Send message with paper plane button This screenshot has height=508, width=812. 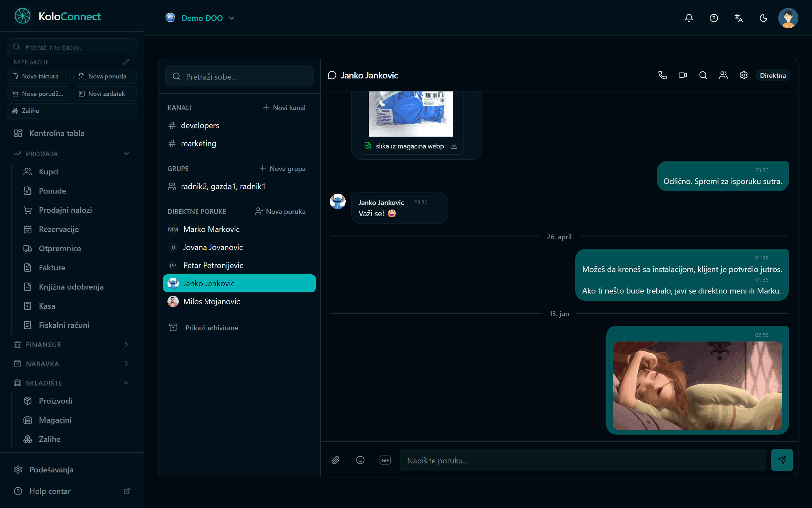(x=782, y=460)
